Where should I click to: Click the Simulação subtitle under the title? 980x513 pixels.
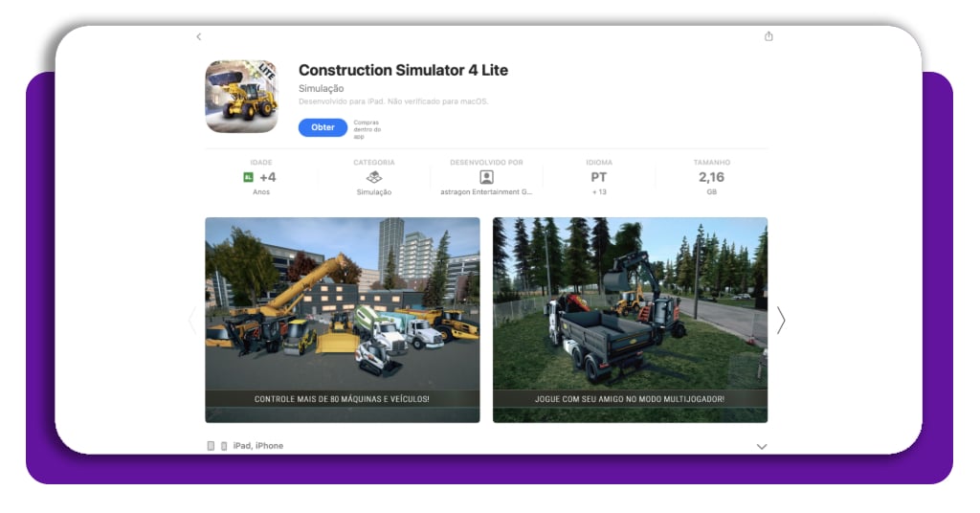pos(322,89)
